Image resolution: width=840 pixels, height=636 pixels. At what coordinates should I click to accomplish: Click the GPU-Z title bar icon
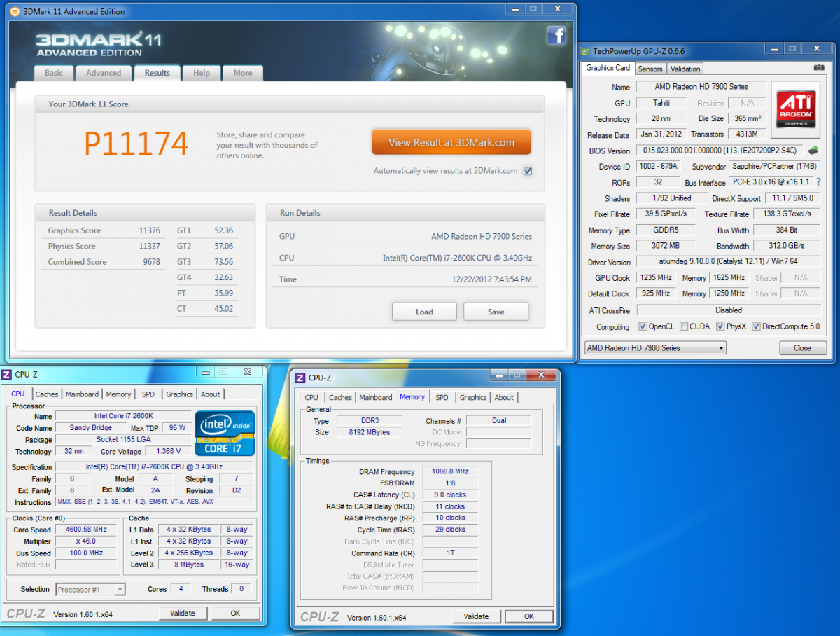pos(586,50)
